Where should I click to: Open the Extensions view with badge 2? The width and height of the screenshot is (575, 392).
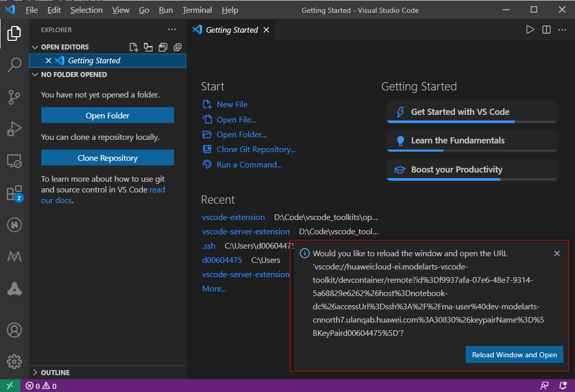(x=15, y=193)
